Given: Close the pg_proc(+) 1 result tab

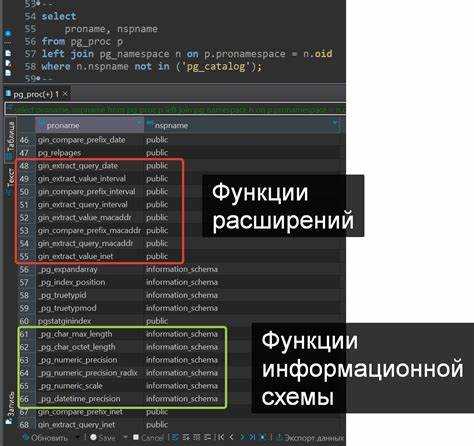Looking at the screenshot, I should [x=65, y=94].
